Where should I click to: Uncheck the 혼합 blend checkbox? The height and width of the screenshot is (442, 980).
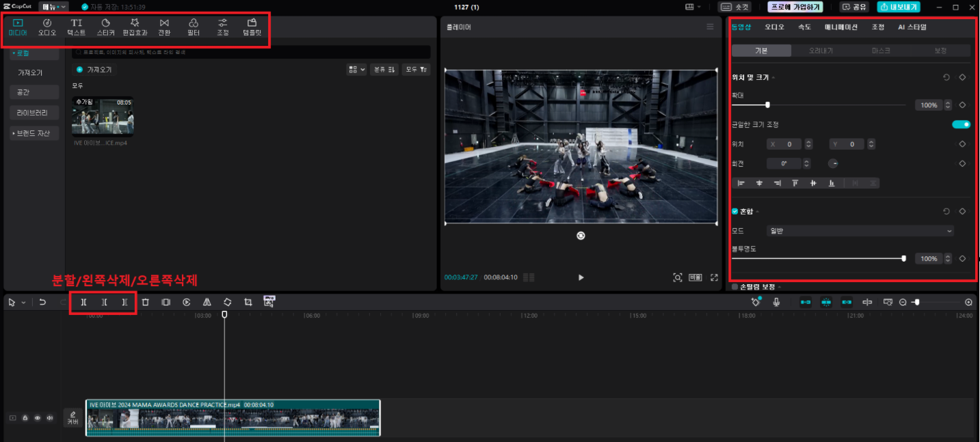click(735, 211)
